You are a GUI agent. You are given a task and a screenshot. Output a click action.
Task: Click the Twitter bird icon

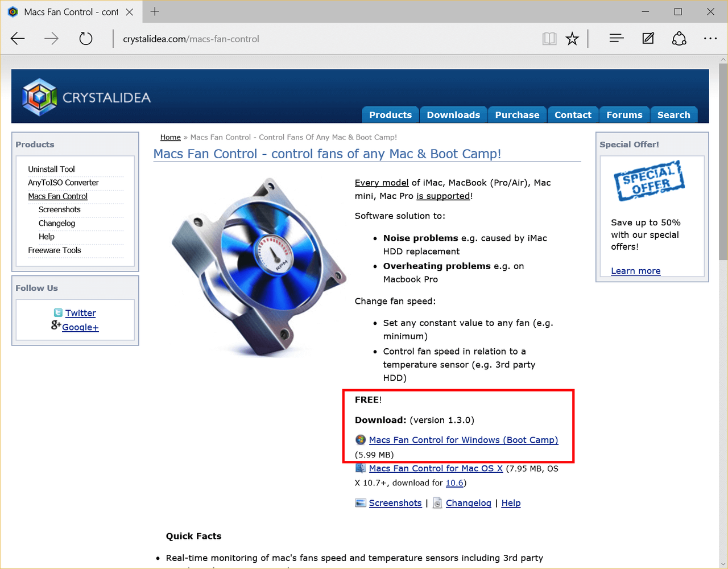tap(58, 313)
